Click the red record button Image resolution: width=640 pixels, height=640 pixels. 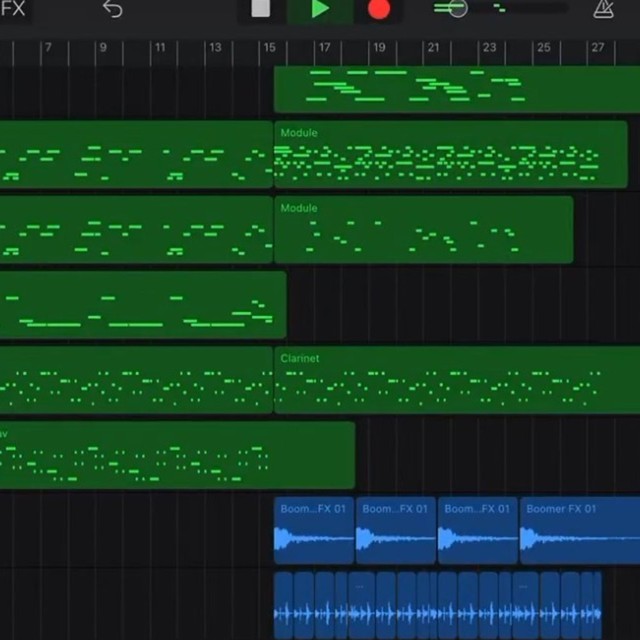pos(379,9)
